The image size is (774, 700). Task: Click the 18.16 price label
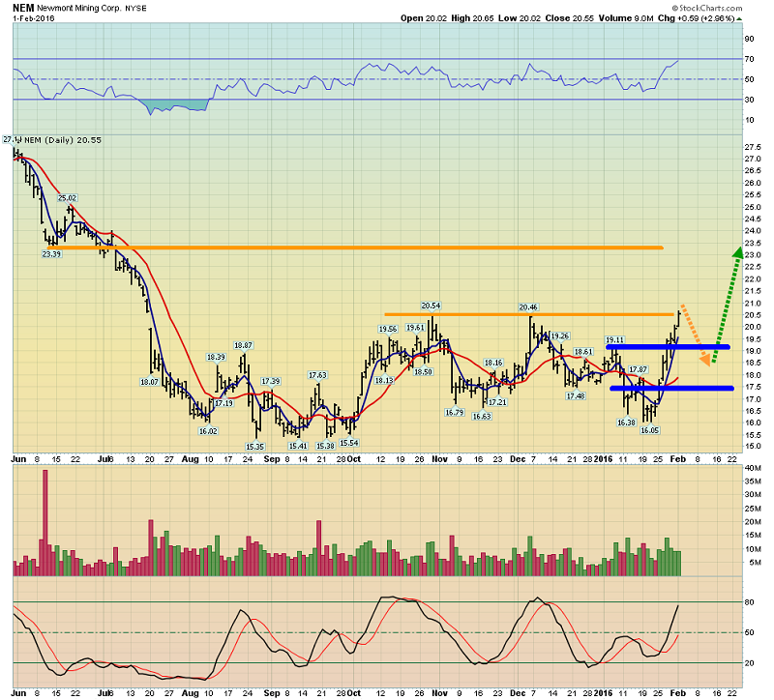click(x=493, y=363)
